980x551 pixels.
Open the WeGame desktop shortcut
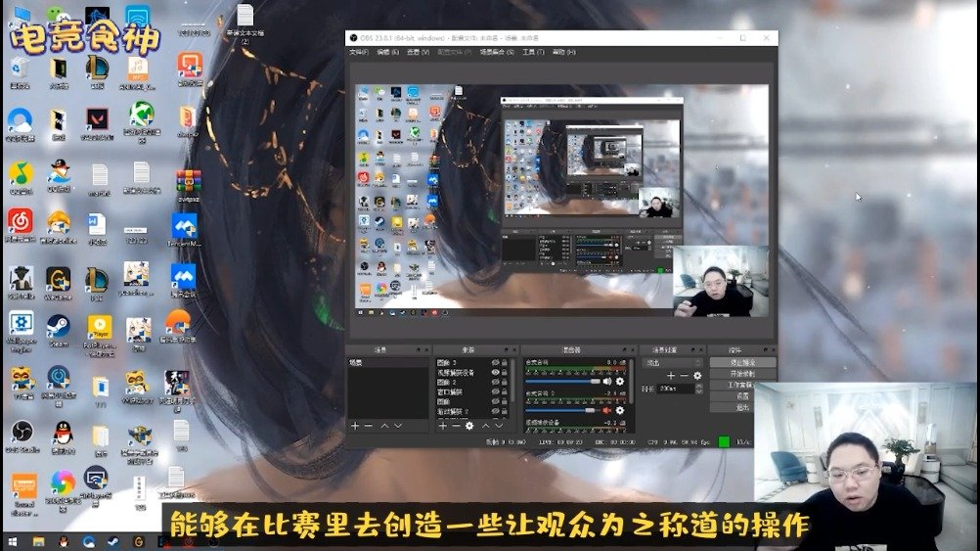pos(58,283)
